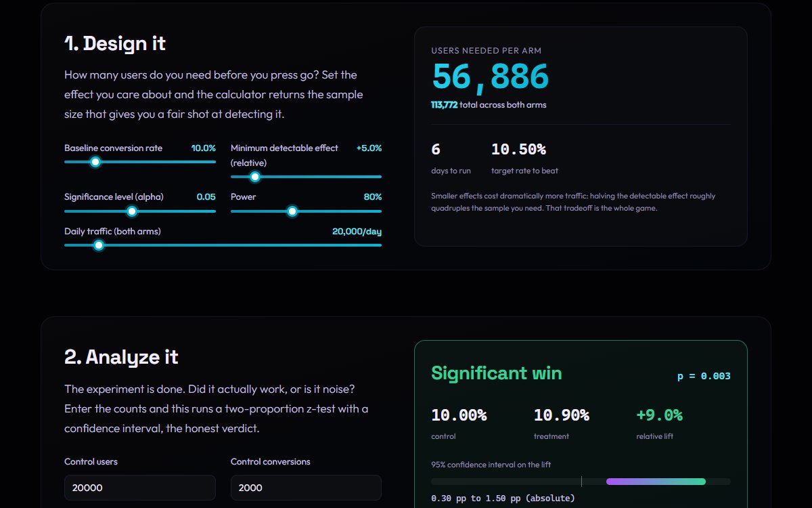Click the +9.0% relative lift value
This screenshot has width=812, height=508.
[660, 415]
